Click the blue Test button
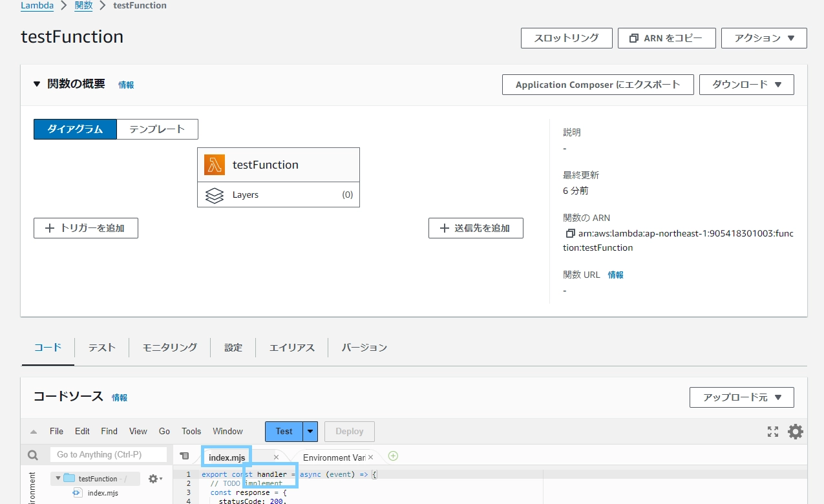The width and height of the screenshot is (824, 504). point(284,431)
